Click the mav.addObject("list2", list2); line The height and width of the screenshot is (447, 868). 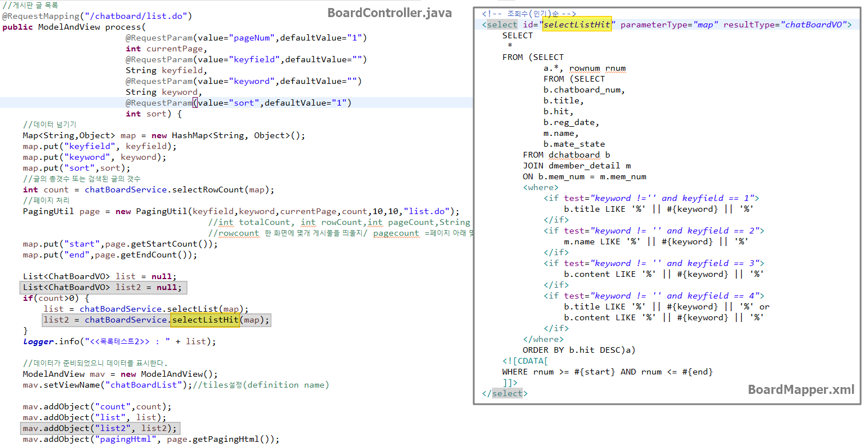(x=100, y=428)
